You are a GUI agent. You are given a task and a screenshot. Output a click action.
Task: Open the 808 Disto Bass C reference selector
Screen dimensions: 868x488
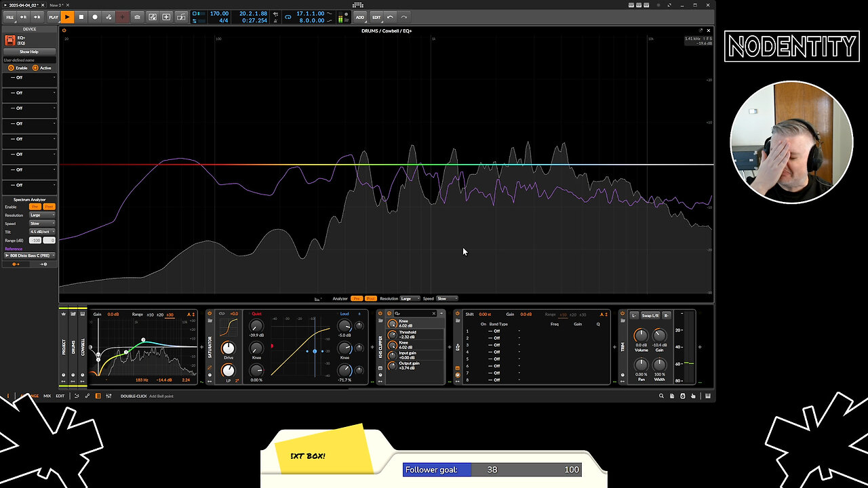click(29, 256)
